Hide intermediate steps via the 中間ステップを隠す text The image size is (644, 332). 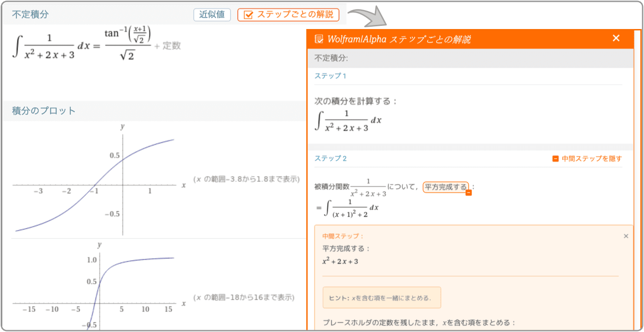point(591,159)
